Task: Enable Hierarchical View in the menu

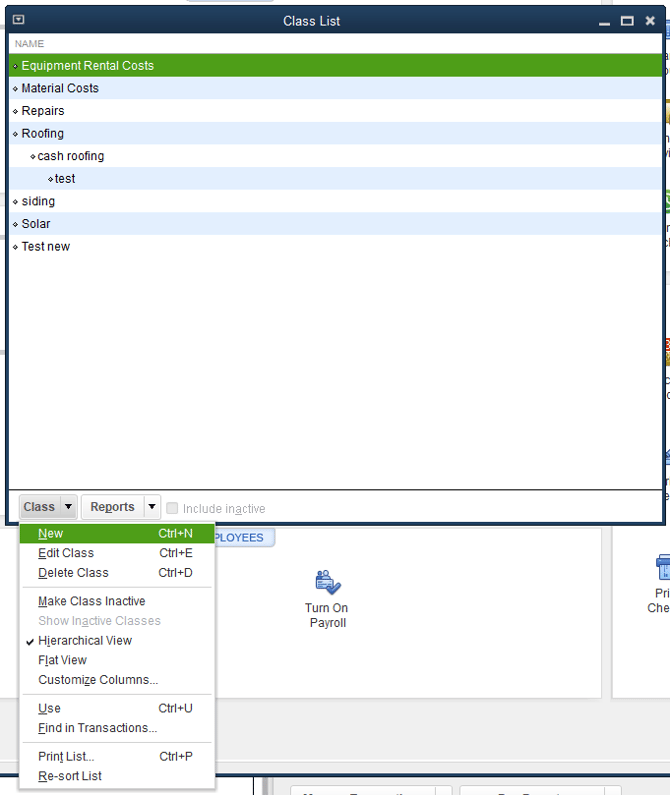Action: click(x=85, y=641)
